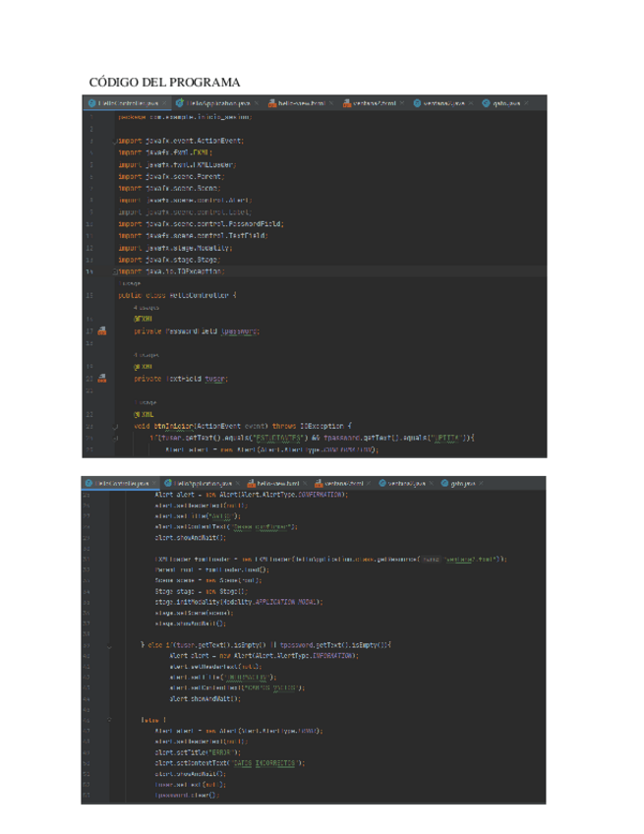Click the FXML gutter icon beside tuser field
The width and height of the screenshot is (644, 834).
click(x=101, y=378)
